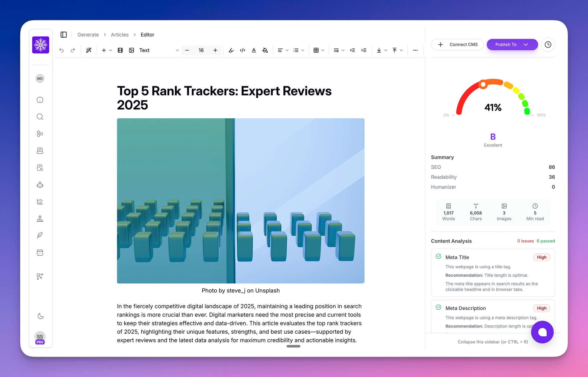The width and height of the screenshot is (588, 377).
Task: Click the Connect CMS button
Action: pyautogui.click(x=457, y=44)
